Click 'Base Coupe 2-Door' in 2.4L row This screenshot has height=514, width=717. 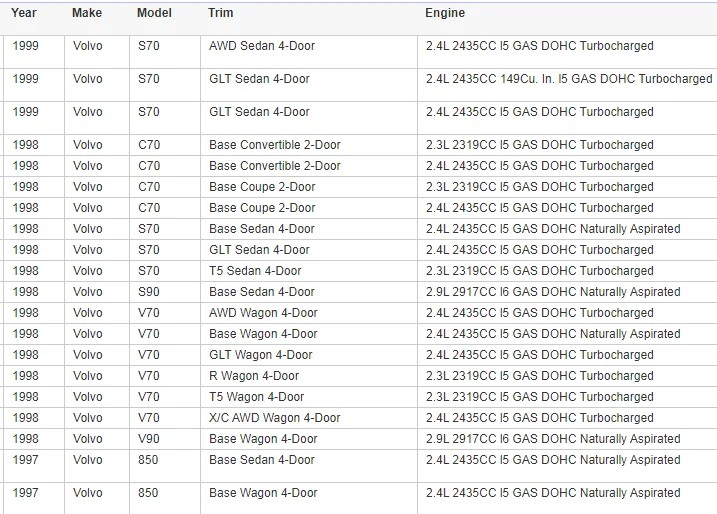click(262, 208)
